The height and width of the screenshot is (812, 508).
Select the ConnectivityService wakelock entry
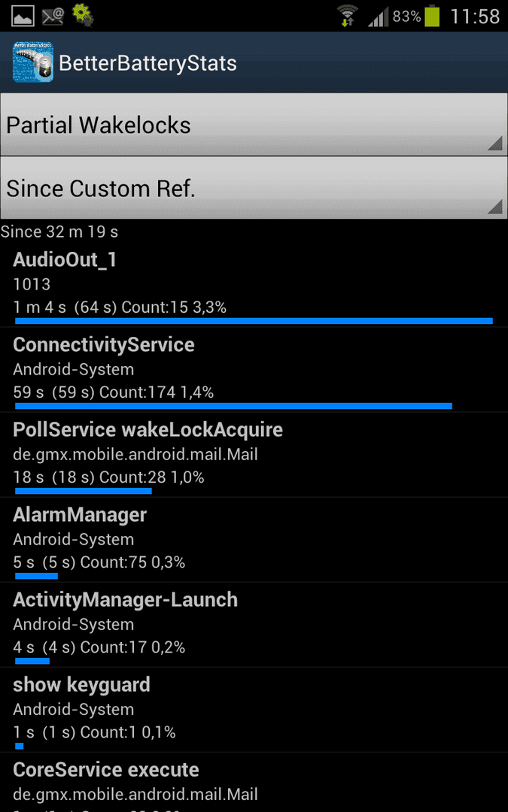[x=254, y=370]
